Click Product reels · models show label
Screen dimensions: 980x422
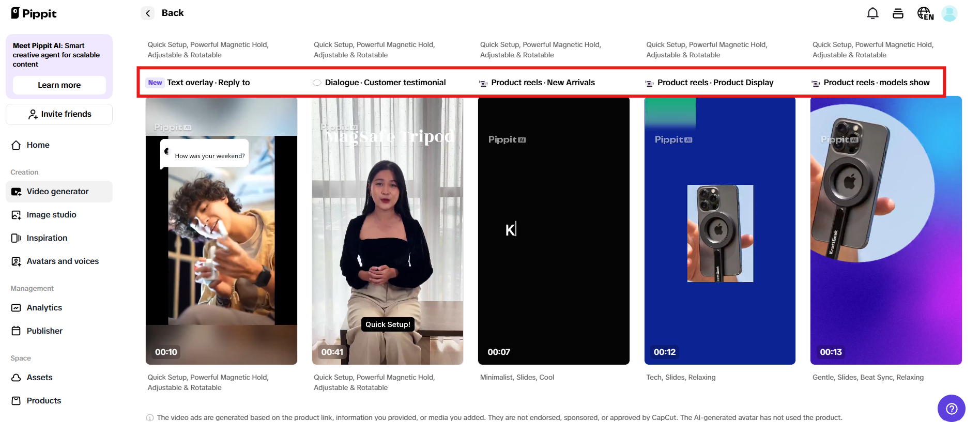pos(877,83)
